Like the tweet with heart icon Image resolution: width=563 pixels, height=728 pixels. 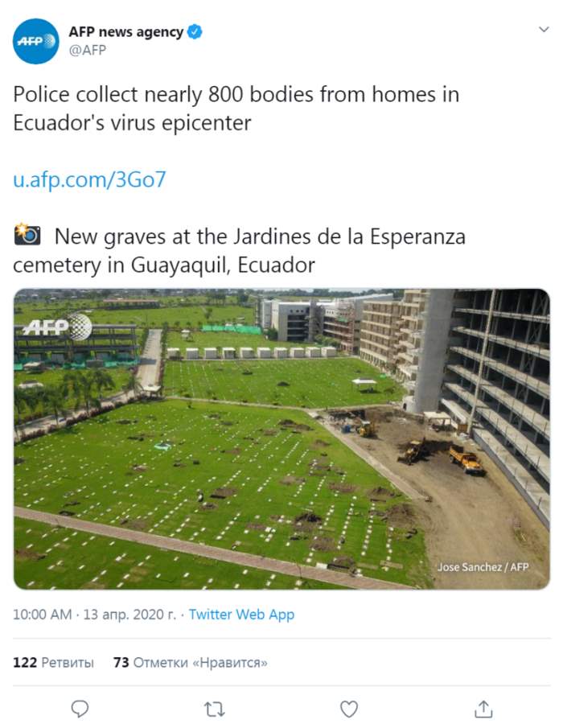tap(348, 709)
